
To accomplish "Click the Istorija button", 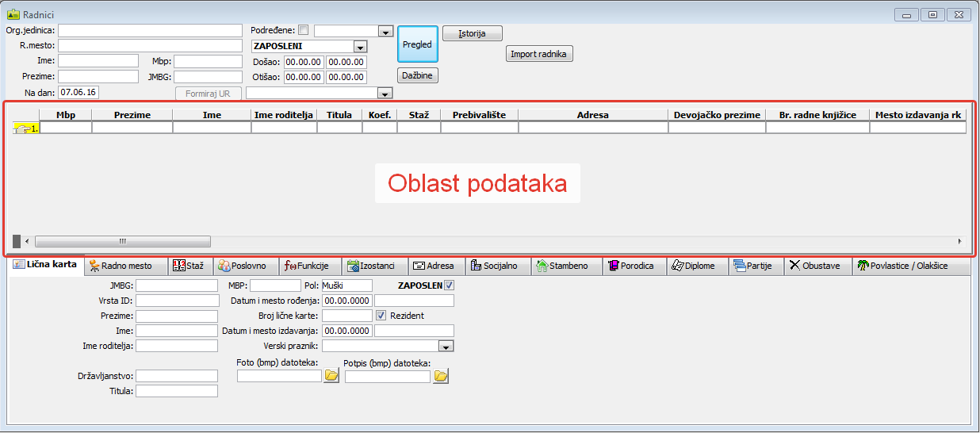I will [472, 33].
